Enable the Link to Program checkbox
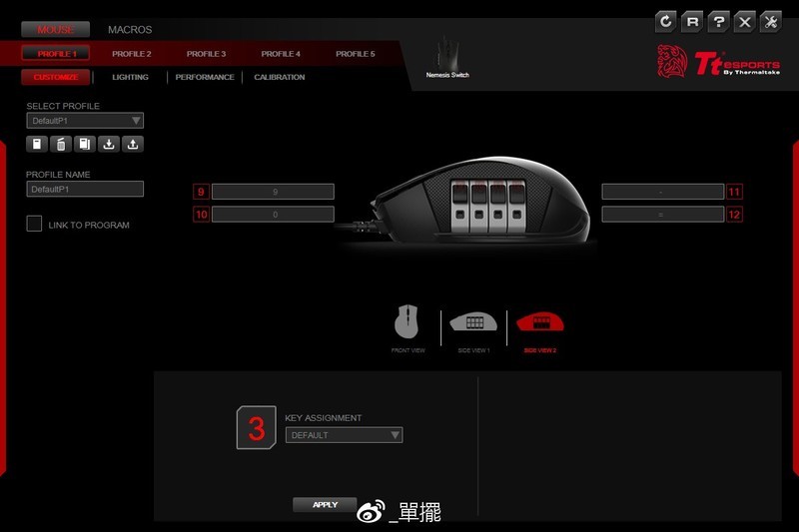799x532 pixels. (x=34, y=224)
